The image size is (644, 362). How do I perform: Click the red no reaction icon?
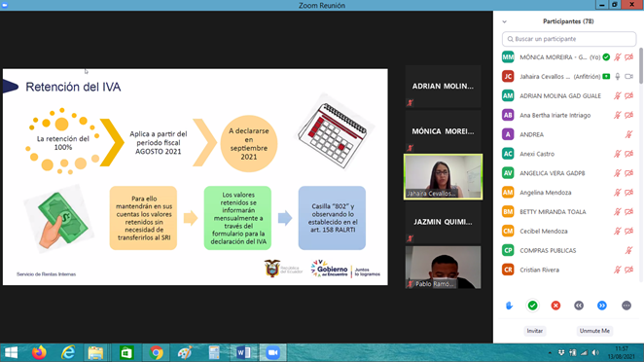coord(555,306)
